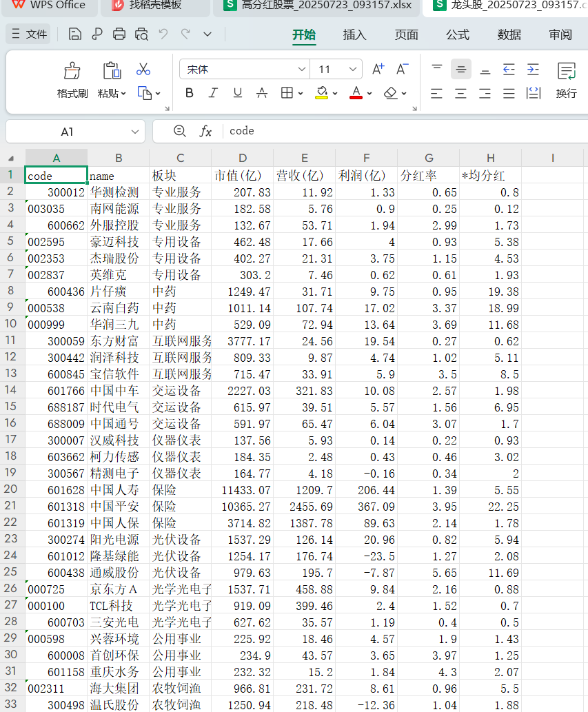Image resolution: width=588 pixels, height=712 pixels.
Task: Click the zoom magnifier icon in formula bar
Action: [x=180, y=131]
